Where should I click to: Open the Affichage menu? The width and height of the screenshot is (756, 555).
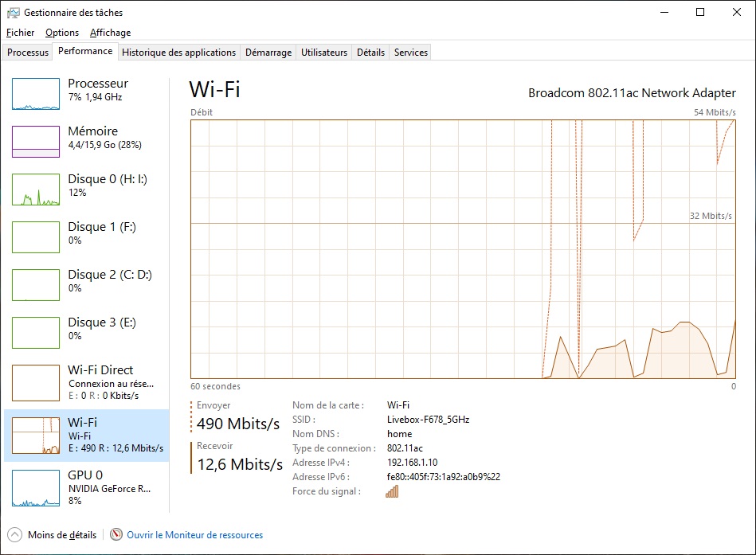tap(110, 33)
